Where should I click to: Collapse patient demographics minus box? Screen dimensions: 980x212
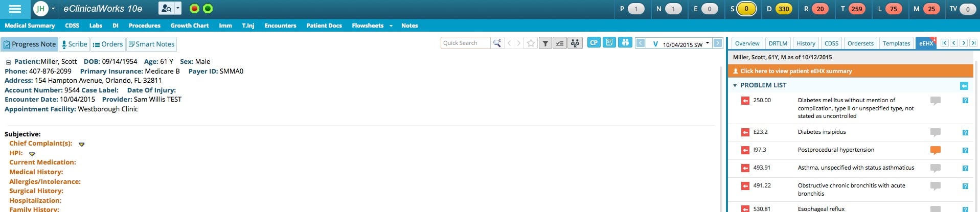8,62
